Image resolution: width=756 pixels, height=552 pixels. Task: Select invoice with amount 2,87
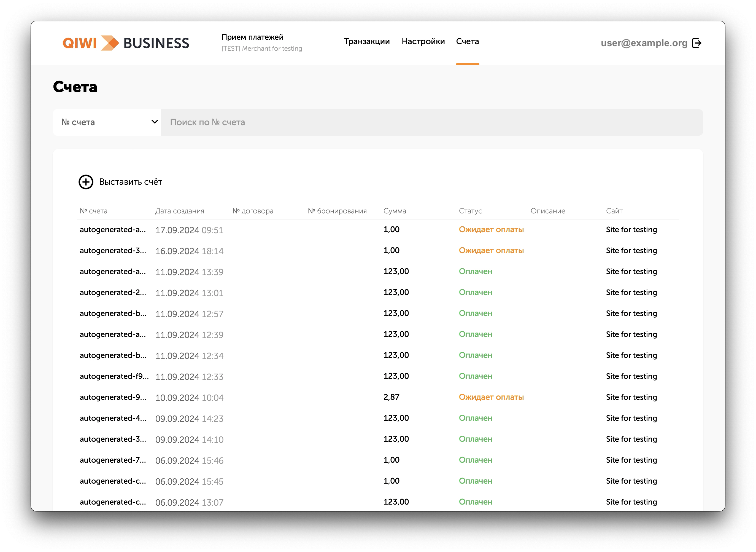(391, 397)
